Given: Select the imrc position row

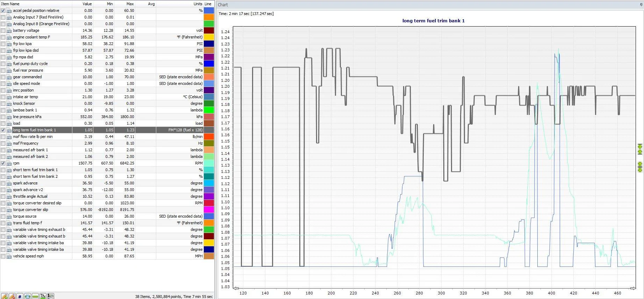Looking at the screenshot, I should click(x=107, y=90).
